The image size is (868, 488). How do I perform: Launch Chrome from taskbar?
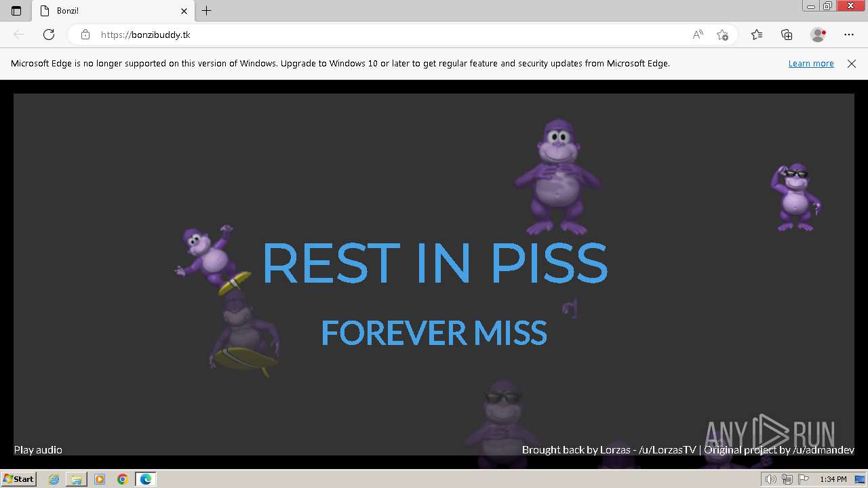point(123,479)
